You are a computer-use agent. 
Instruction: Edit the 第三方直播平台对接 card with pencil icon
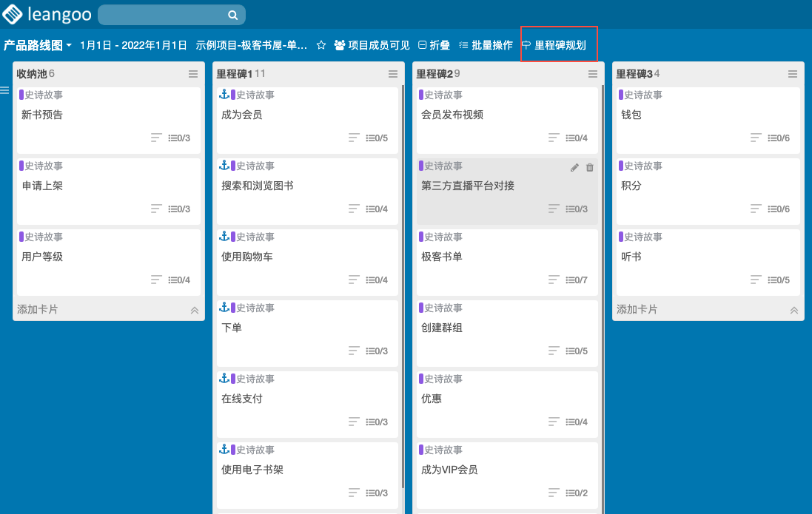point(574,168)
